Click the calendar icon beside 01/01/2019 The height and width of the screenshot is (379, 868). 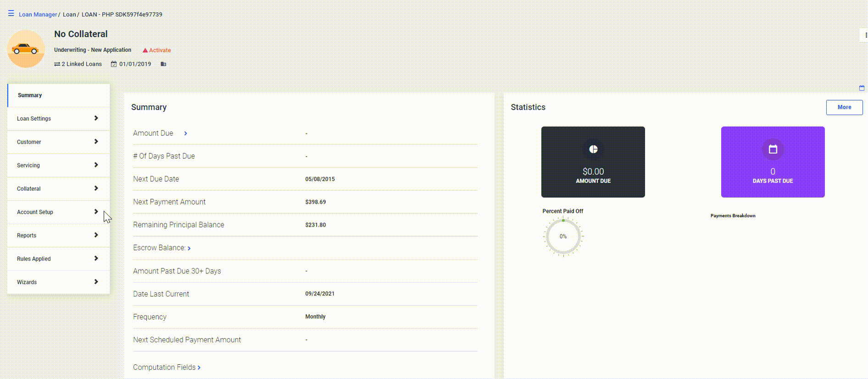click(x=114, y=64)
